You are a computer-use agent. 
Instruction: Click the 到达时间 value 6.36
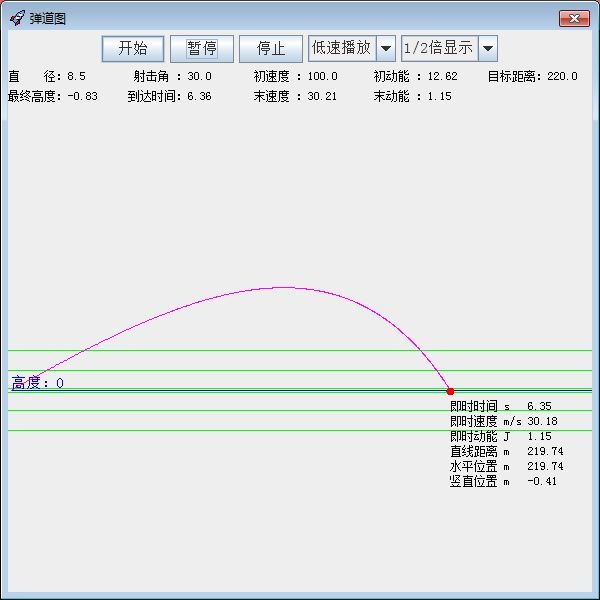(199, 96)
